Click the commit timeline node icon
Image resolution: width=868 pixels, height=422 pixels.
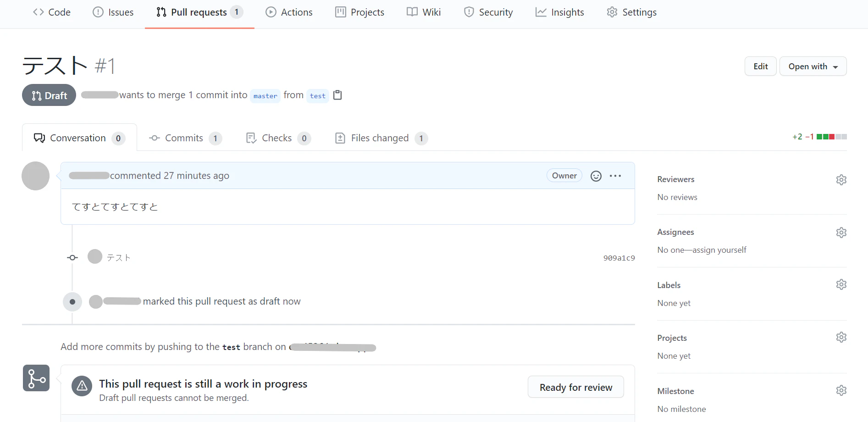coord(72,258)
